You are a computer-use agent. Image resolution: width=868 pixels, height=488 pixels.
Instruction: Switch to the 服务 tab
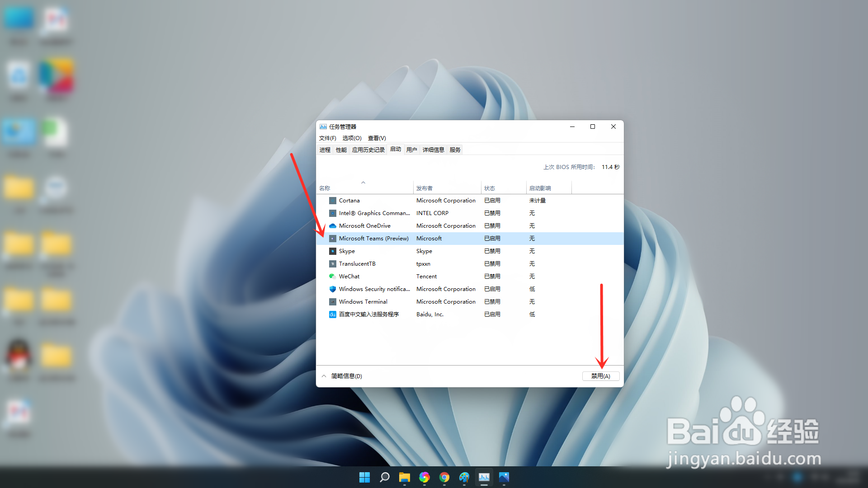(455, 150)
